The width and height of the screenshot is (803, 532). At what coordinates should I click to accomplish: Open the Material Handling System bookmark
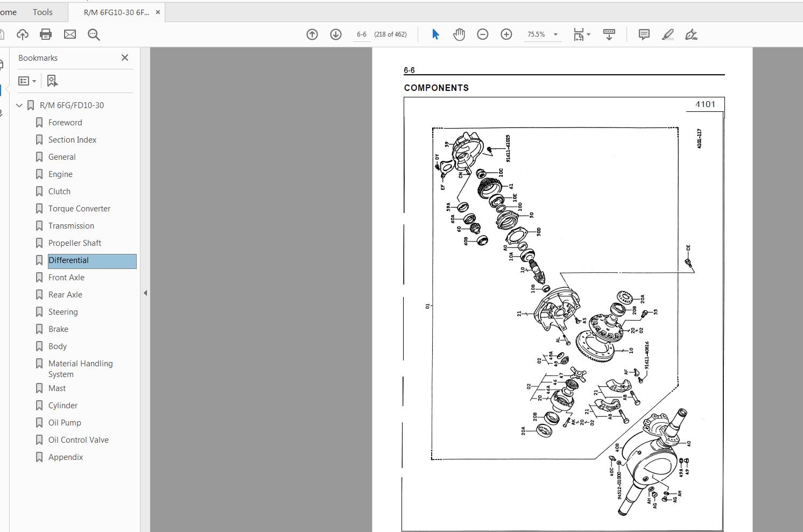[81, 369]
